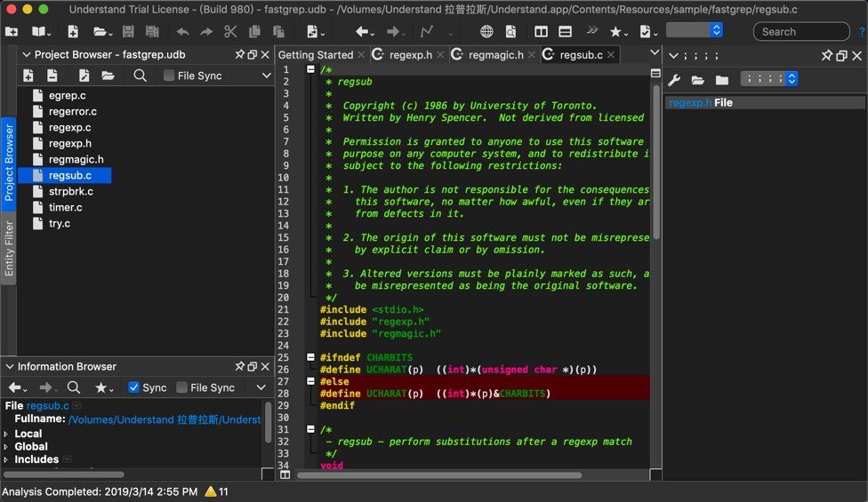Expand the Includes tree node

6,459
